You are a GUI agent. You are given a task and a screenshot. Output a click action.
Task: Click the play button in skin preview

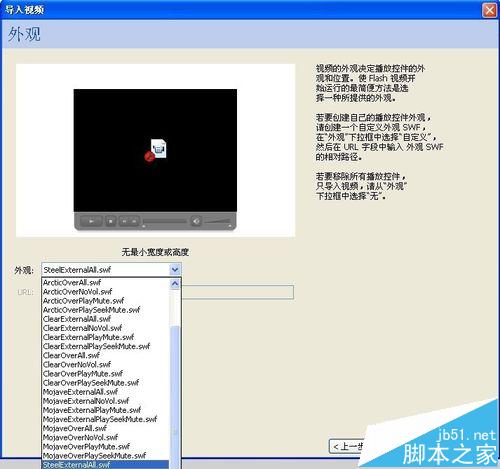coord(91,221)
